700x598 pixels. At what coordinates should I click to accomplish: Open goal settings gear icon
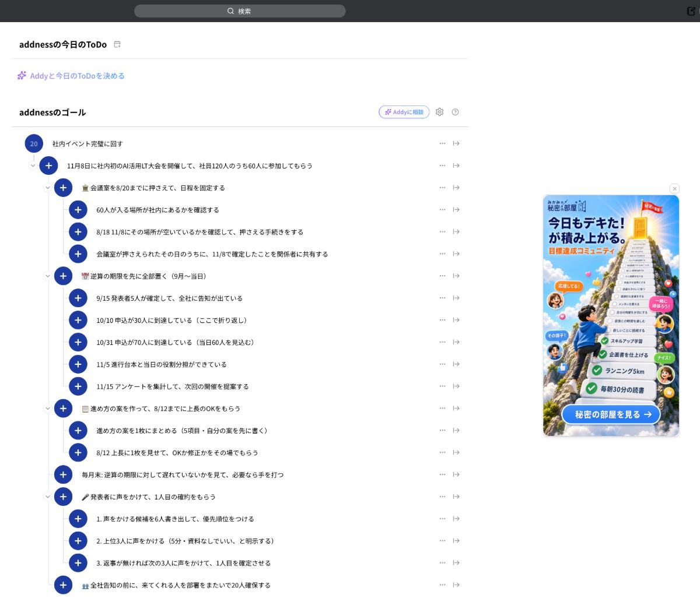pos(440,112)
